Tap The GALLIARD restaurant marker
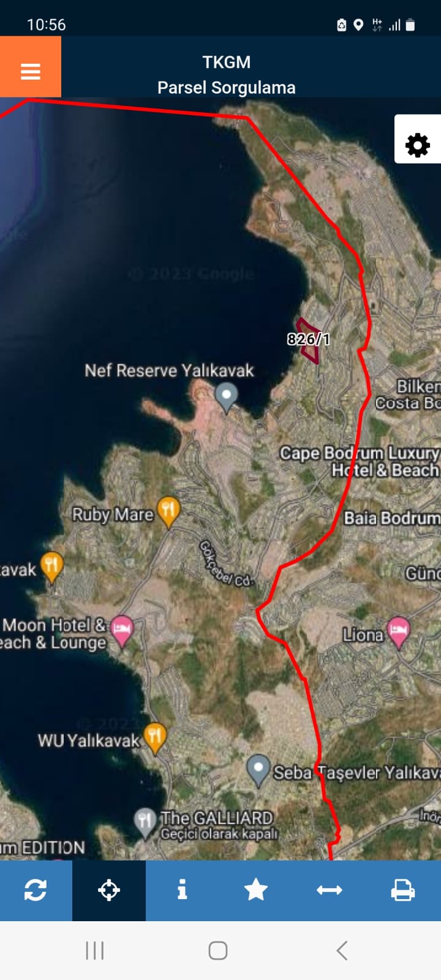The image size is (441, 980). (145, 823)
